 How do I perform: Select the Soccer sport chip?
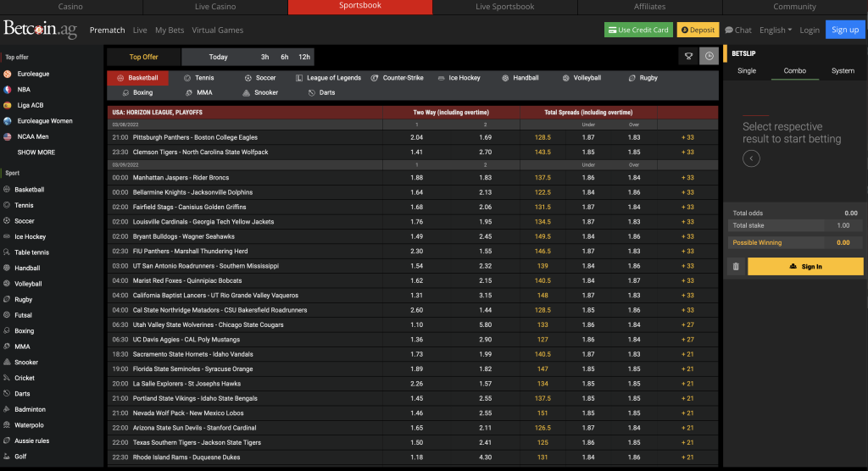tap(260, 78)
